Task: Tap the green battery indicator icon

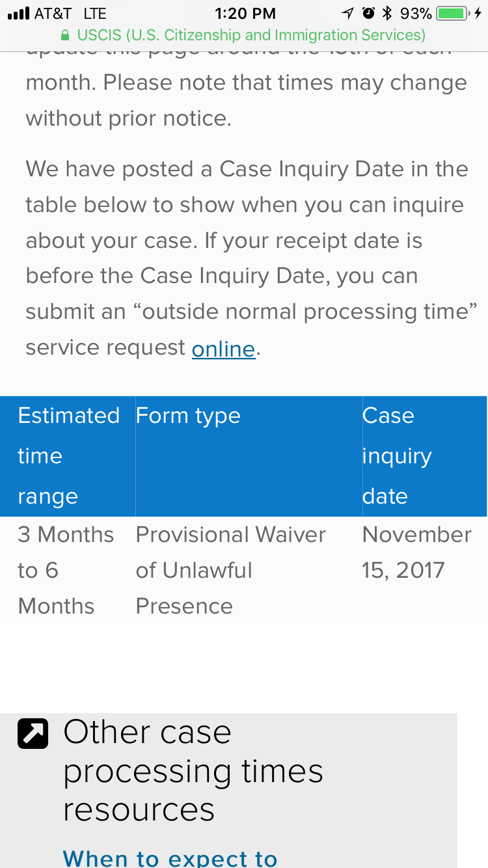Action: pos(454,13)
